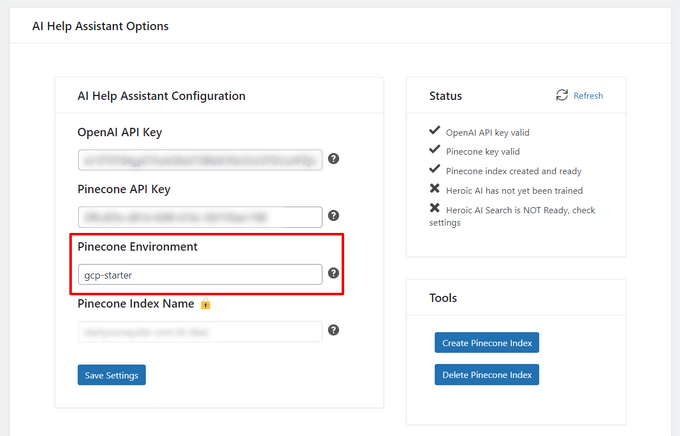Open help tooltip for Pinecone Environment field
The image size is (680, 436).
point(333,273)
